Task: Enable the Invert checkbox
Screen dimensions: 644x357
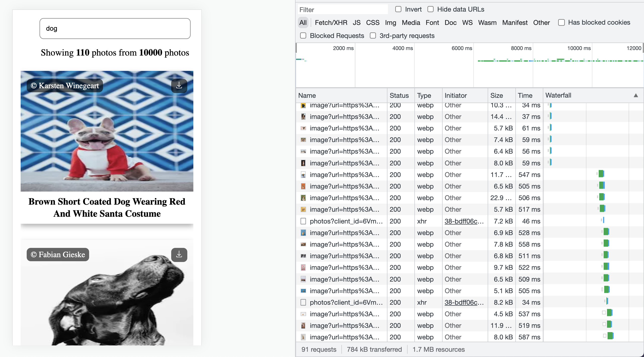Action: coord(398,9)
